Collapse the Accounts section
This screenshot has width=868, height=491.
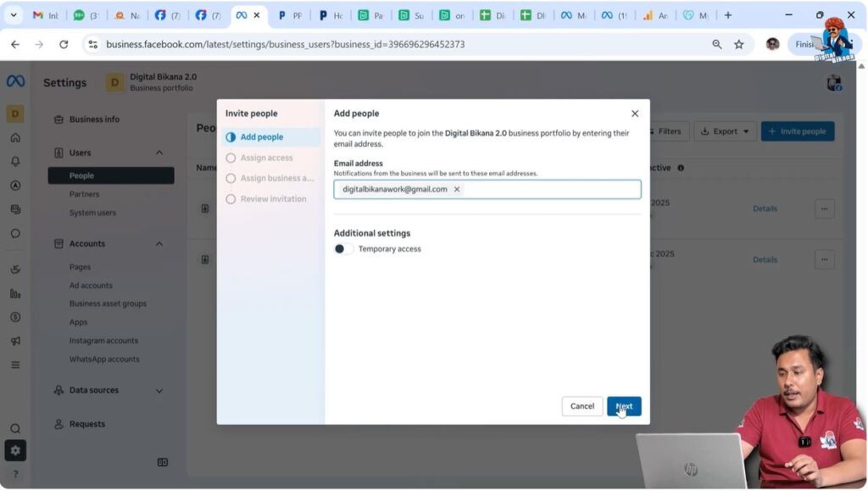(x=159, y=243)
